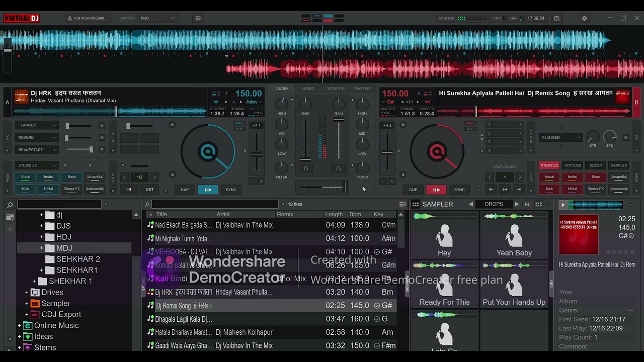Click pitch minus button on deck A

pos(252,181)
